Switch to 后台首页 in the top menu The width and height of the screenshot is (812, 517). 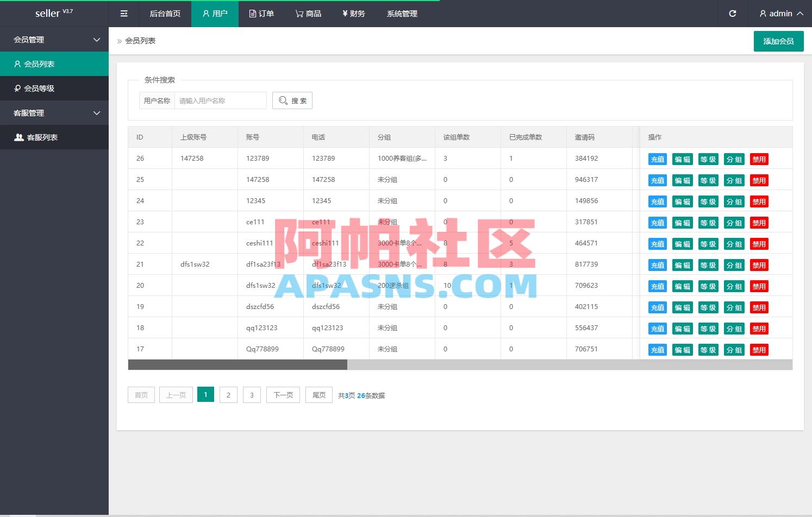coord(165,14)
